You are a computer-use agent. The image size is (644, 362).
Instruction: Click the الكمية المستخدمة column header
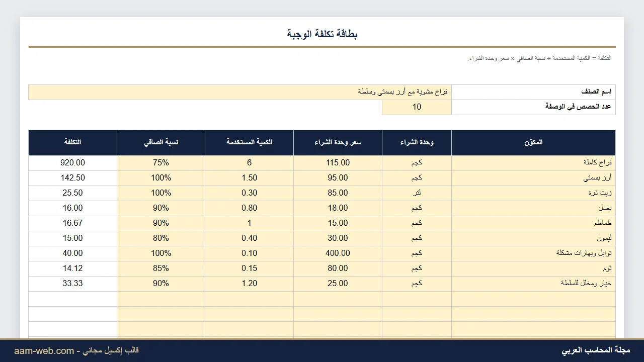point(250,143)
